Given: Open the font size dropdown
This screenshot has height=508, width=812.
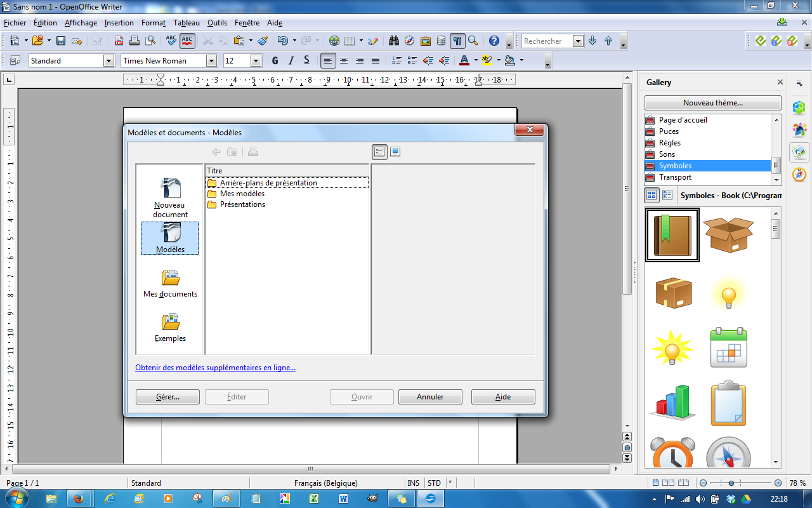Looking at the screenshot, I should pyautogui.click(x=256, y=61).
